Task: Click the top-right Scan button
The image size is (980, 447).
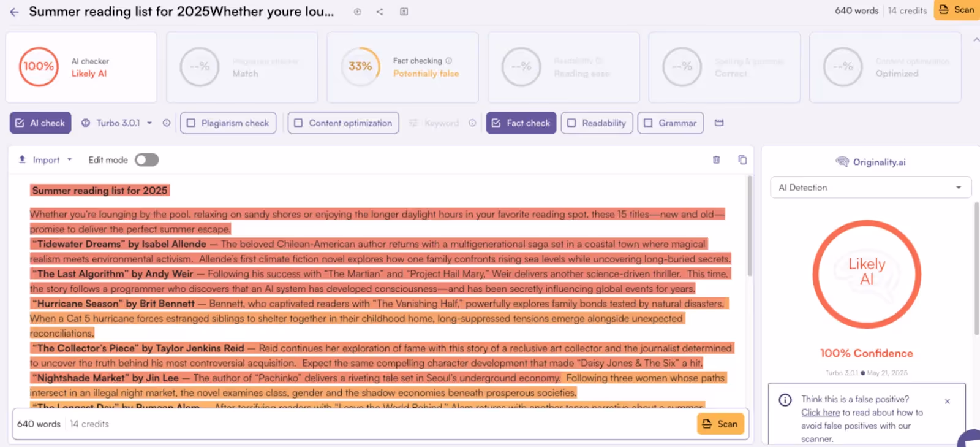Action: (957, 10)
